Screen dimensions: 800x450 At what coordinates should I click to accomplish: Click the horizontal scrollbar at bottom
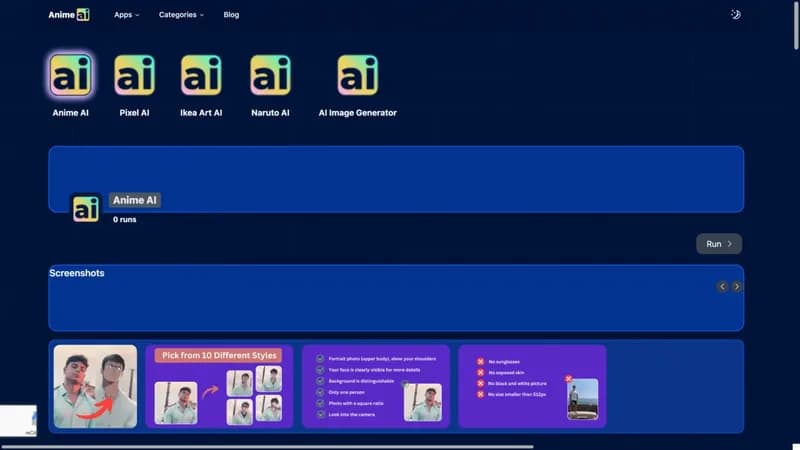267,447
